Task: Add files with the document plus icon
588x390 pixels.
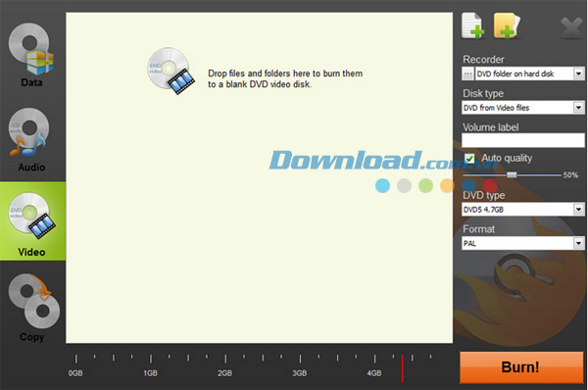Action: click(472, 25)
